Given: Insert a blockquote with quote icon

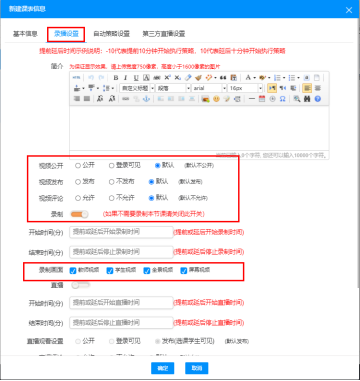Looking at the screenshot, I should (x=223, y=78).
